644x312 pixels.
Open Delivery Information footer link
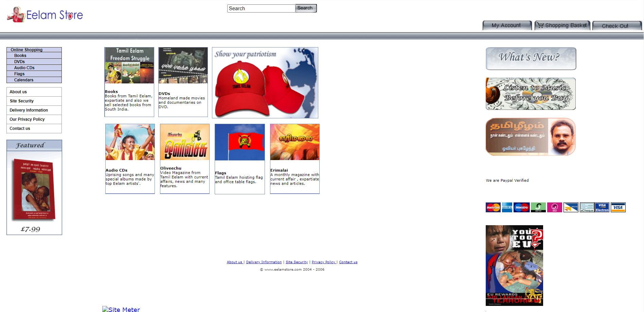[264, 262]
